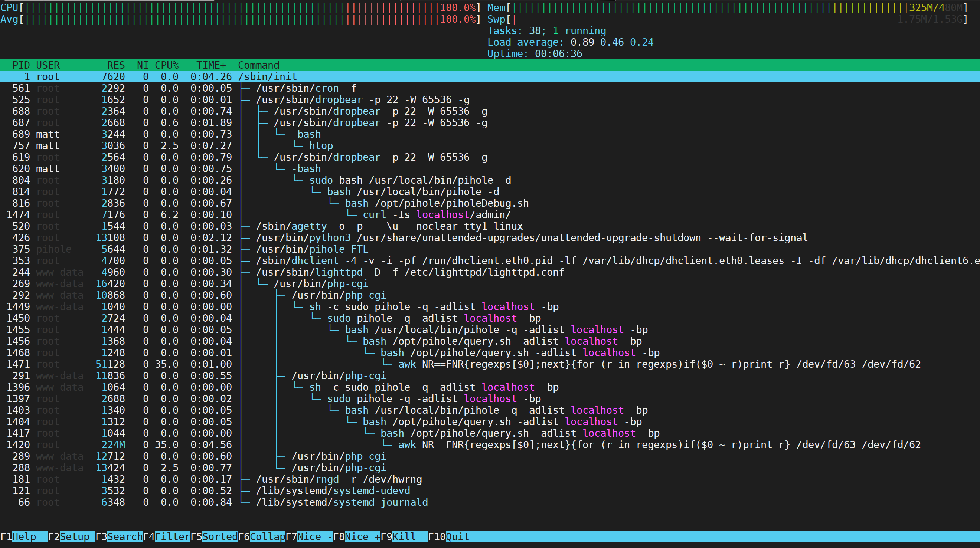Select the python3 unattended-upgrade-shutdown row

coord(490,238)
